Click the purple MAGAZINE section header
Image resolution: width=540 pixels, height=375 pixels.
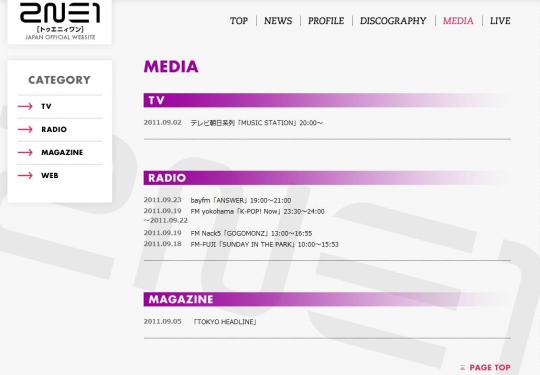coord(327,299)
